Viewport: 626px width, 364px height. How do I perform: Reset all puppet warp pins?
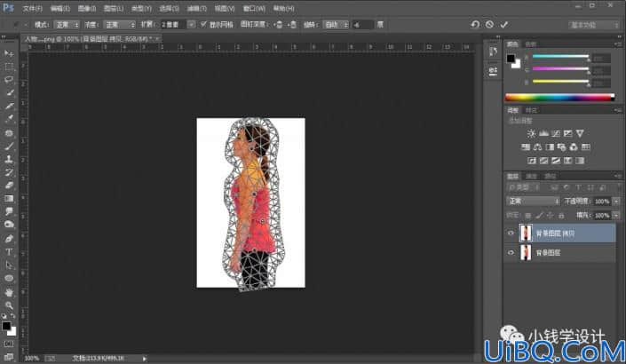click(x=475, y=24)
